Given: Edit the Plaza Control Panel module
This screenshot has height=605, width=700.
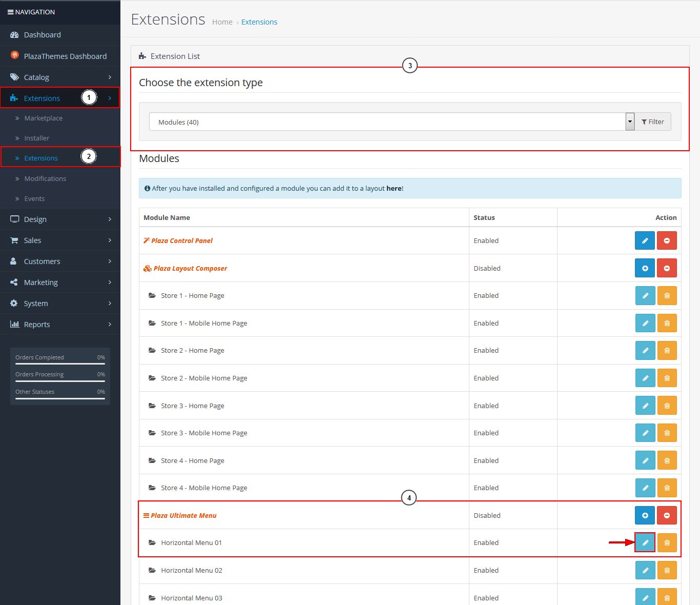Looking at the screenshot, I should point(645,240).
